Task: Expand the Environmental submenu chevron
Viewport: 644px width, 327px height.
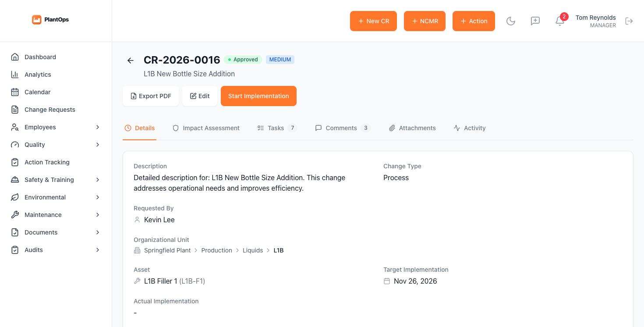Action: coord(98,197)
